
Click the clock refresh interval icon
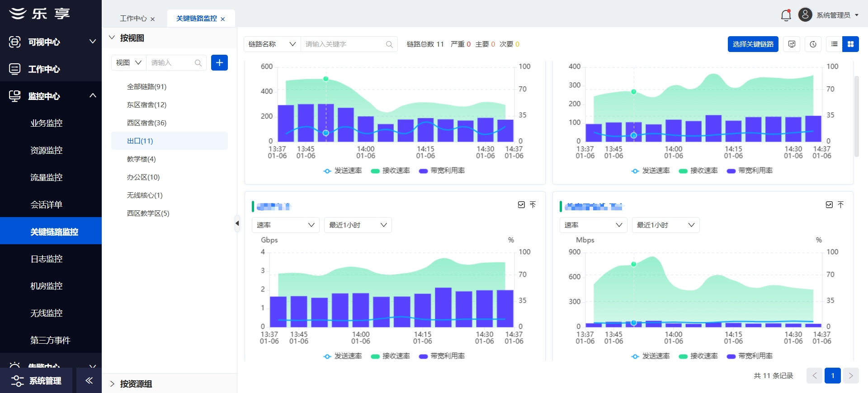(813, 44)
